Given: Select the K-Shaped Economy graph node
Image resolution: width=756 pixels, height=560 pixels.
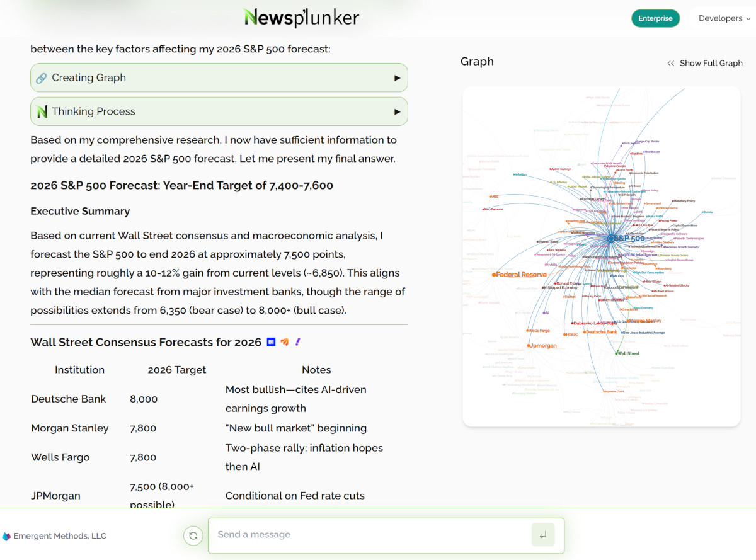Looking at the screenshot, I should coord(543,288).
